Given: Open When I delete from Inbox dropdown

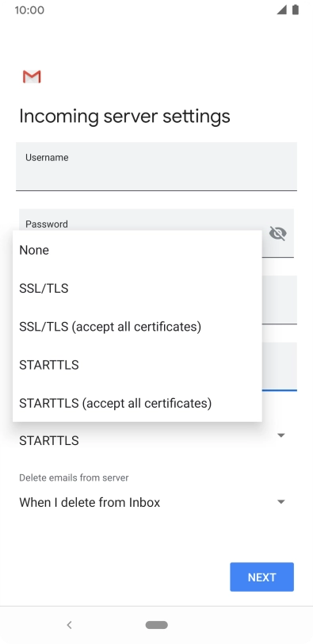Looking at the screenshot, I should [x=156, y=502].
